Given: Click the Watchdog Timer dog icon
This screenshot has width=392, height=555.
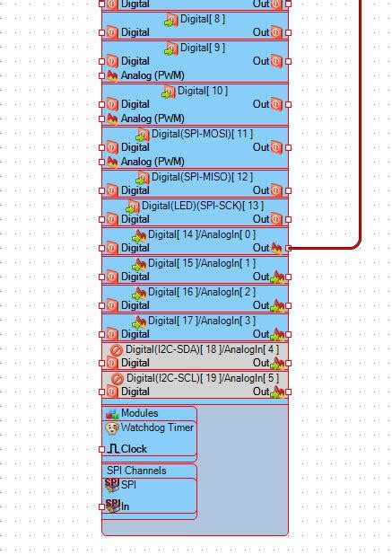Looking at the screenshot, I should [112, 428].
